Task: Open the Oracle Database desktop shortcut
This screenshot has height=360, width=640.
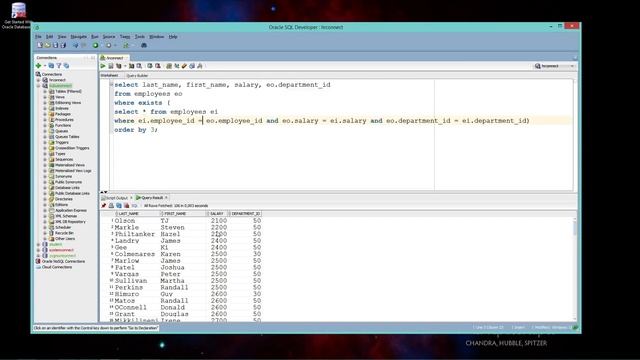Action: tap(17, 16)
